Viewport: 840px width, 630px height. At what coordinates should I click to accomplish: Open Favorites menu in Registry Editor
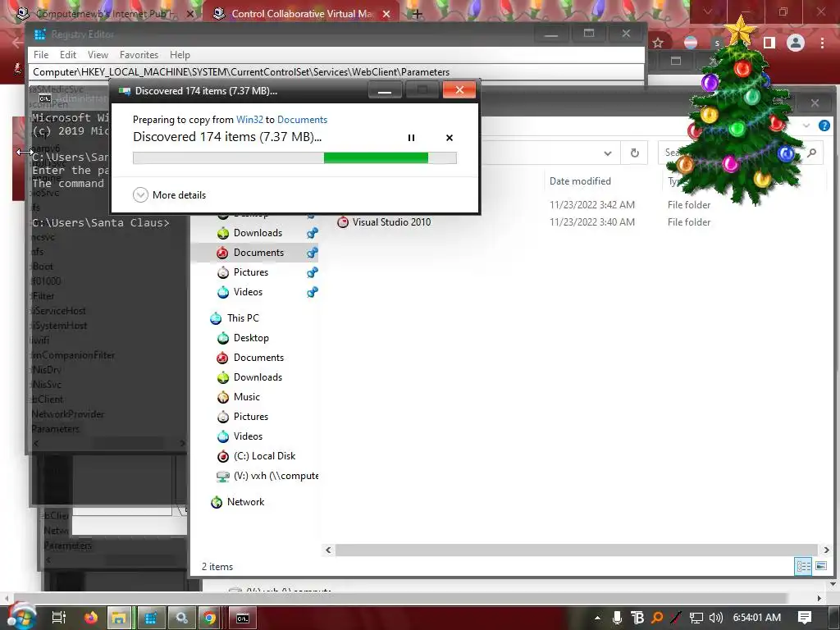click(139, 55)
